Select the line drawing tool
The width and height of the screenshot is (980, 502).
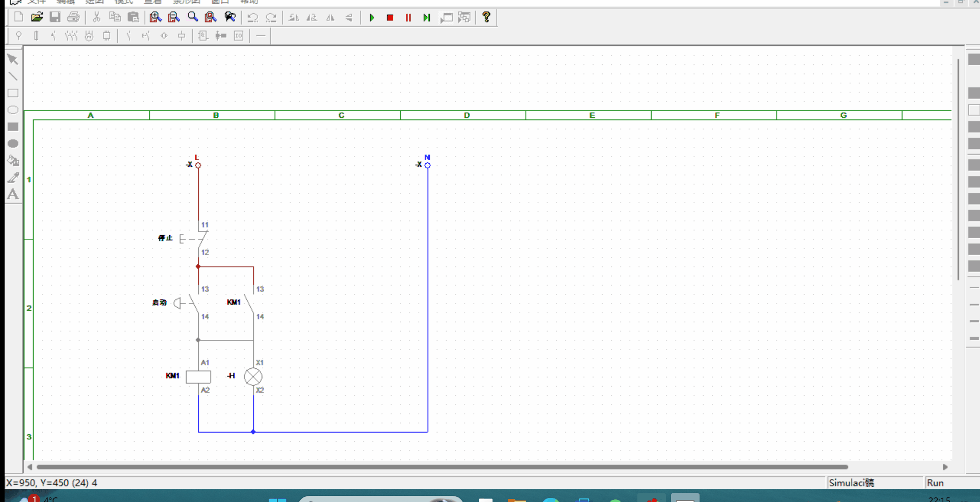[13, 77]
